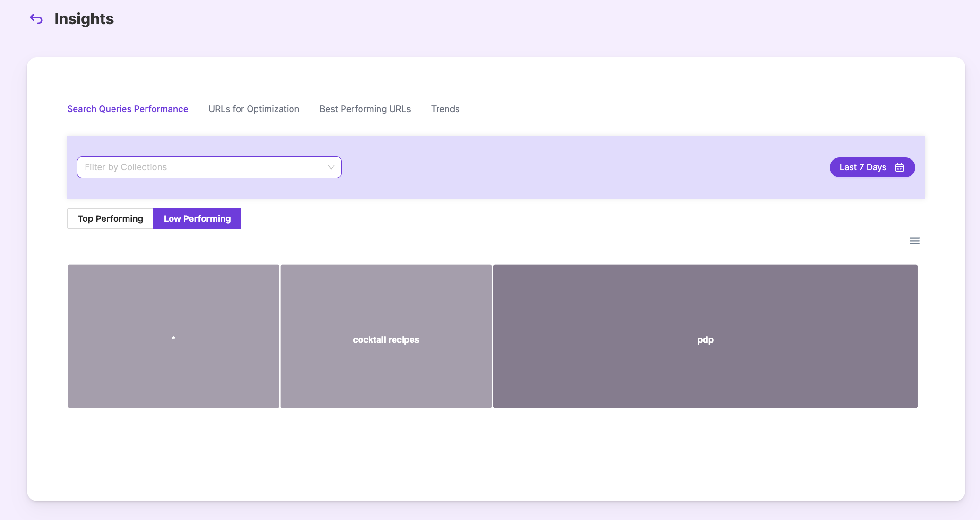Image resolution: width=980 pixels, height=520 pixels.
Task: Click the back arrow beside Insights
Action: pyautogui.click(x=36, y=19)
